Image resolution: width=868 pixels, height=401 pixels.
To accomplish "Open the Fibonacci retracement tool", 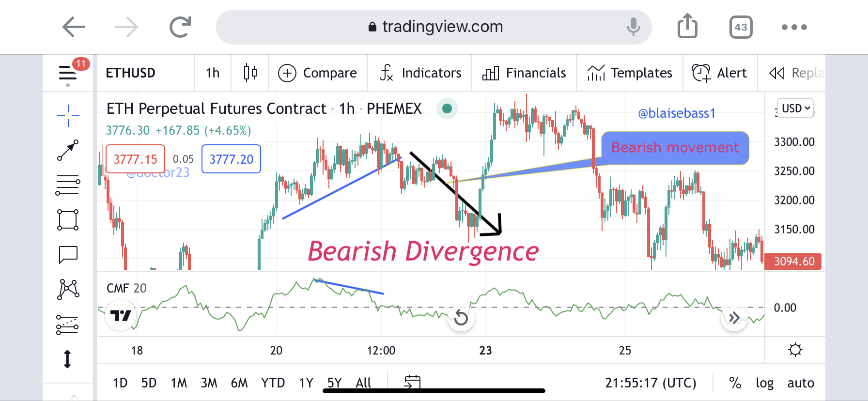I will (x=68, y=185).
